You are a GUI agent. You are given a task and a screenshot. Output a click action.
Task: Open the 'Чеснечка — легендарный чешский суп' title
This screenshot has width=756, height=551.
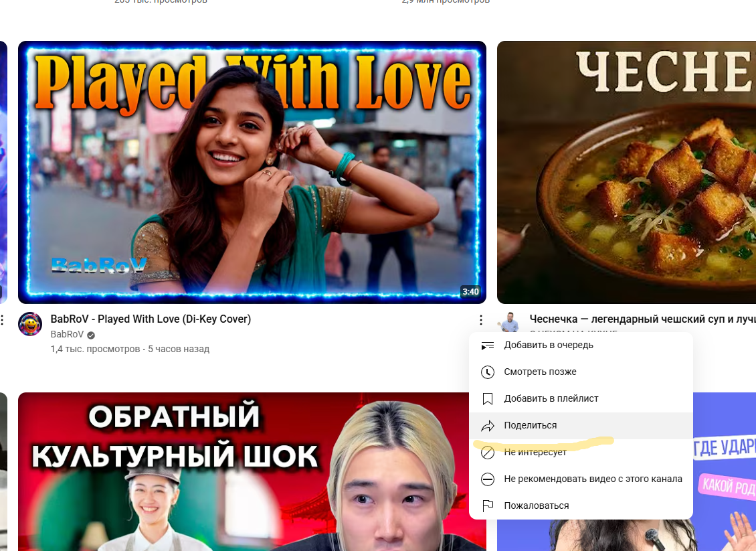[x=643, y=319]
